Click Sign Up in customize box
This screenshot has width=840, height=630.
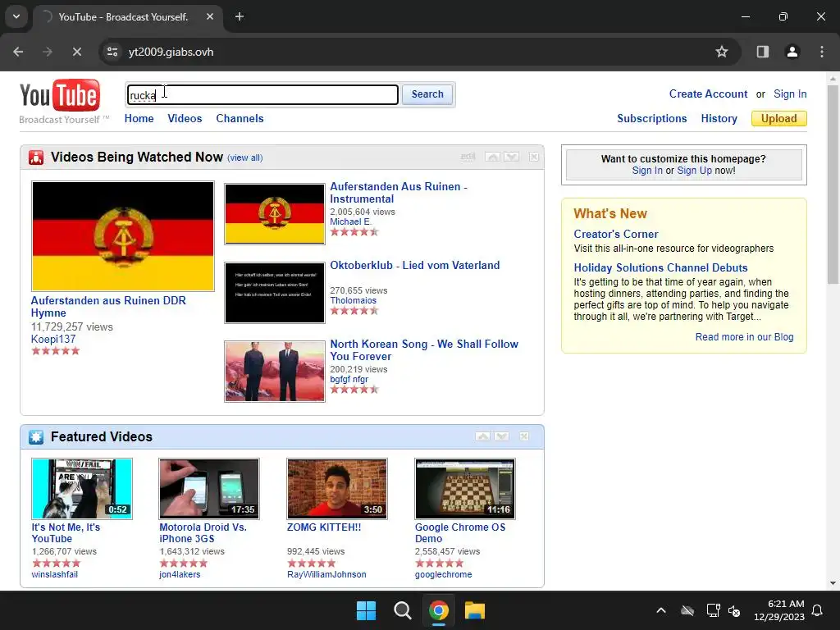click(x=694, y=171)
